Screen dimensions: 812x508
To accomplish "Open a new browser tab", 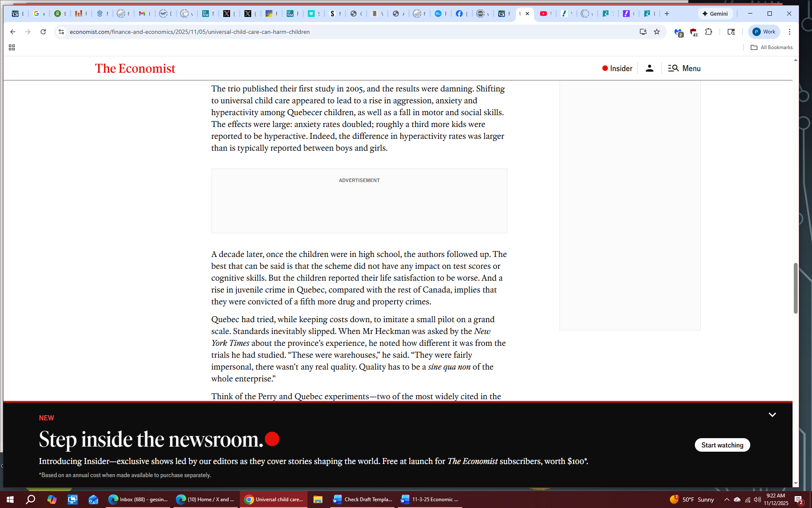I will (667, 14).
